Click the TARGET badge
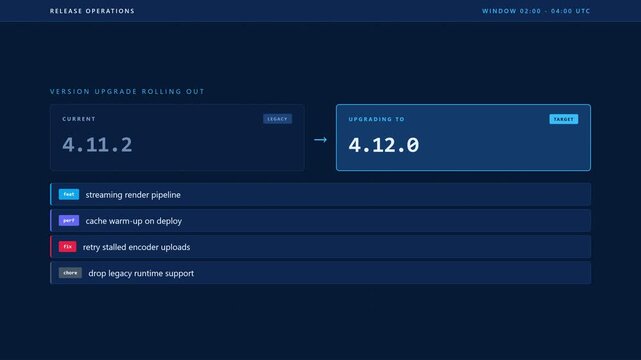Viewport: 641px width, 360px height. tap(563, 119)
